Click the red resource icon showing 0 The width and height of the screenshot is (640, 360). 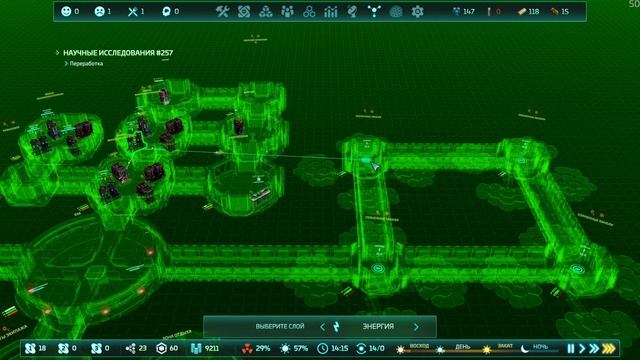[x=489, y=11]
